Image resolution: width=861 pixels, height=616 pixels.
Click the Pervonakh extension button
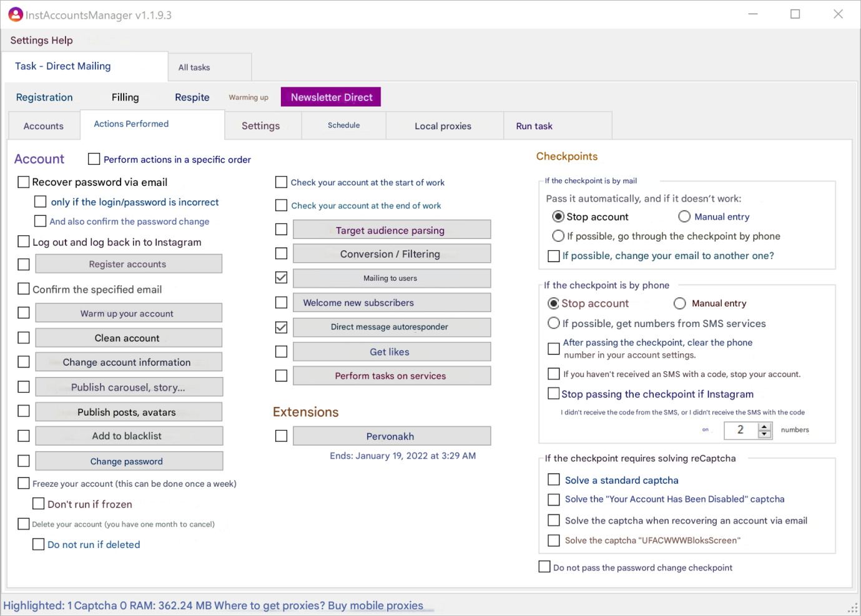pyautogui.click(x=391, y=436)
